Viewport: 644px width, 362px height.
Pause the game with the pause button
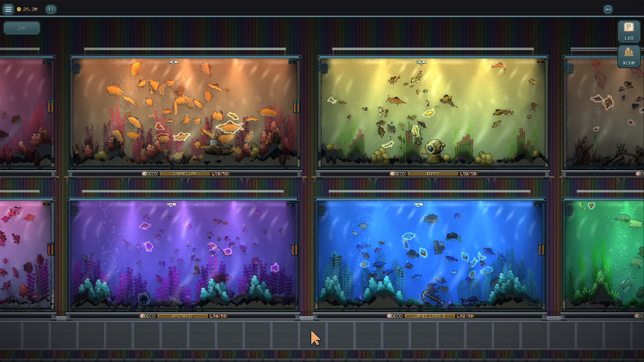(x=51, y=9)
